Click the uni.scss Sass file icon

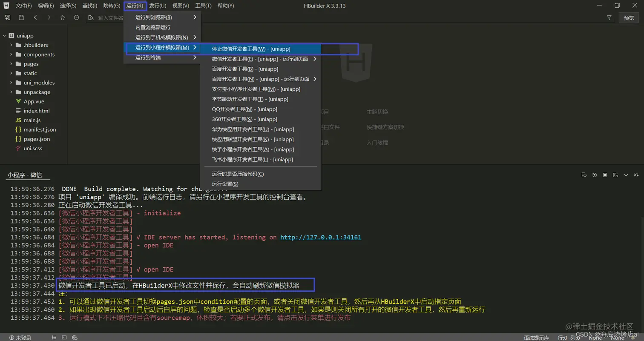(18, 148)
